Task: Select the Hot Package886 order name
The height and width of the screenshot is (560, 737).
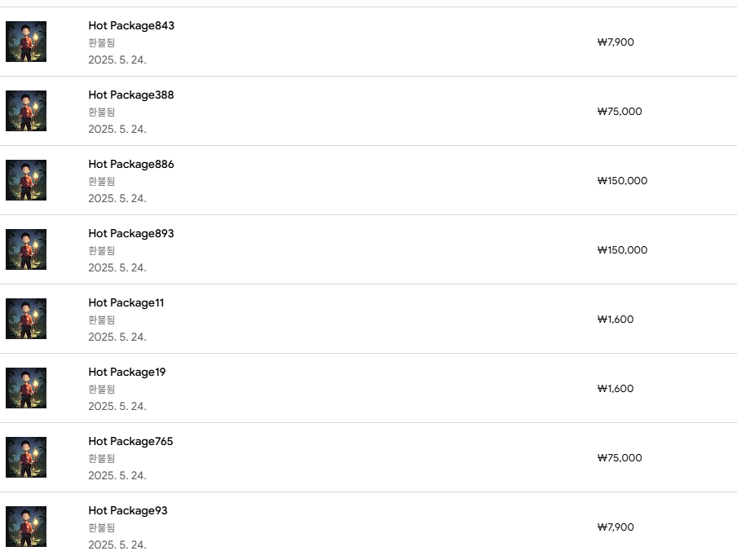Action: [131, 164]
